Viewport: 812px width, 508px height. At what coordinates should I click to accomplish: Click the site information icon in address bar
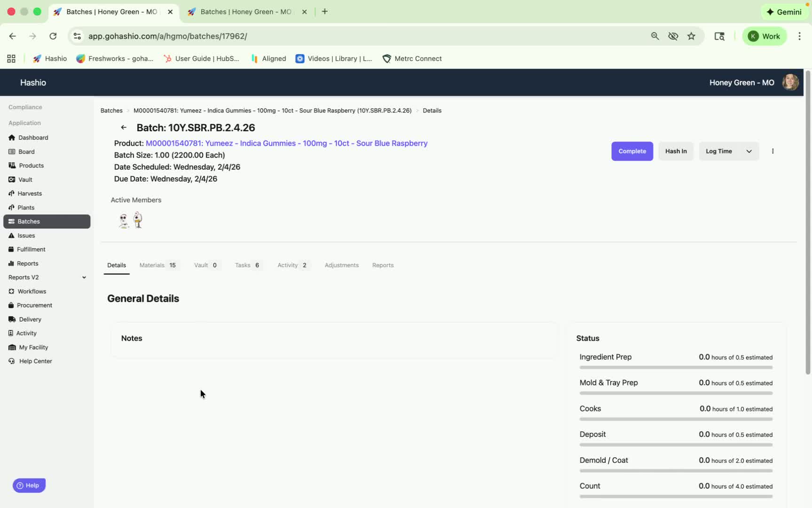click(77, 36)
